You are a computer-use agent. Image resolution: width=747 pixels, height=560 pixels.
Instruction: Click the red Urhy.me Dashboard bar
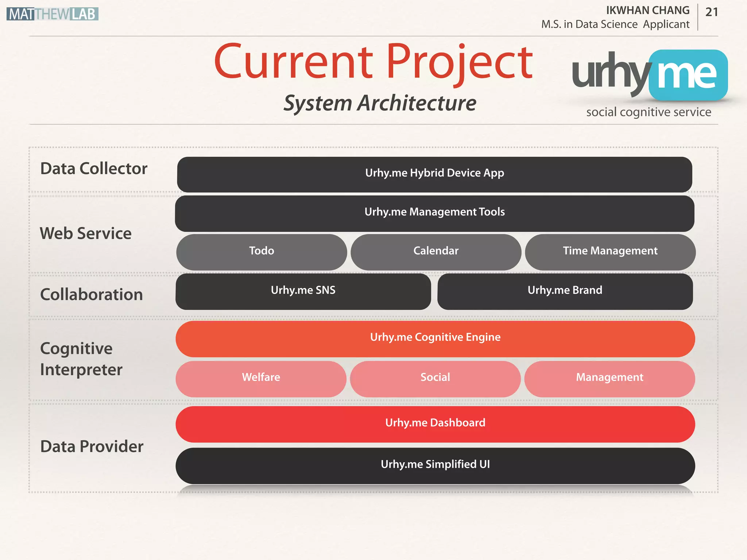click(x=435, y=424)
